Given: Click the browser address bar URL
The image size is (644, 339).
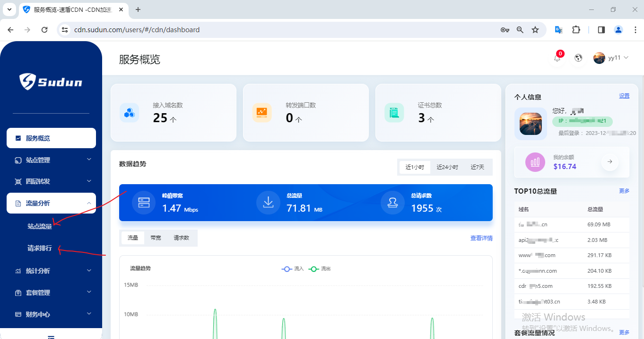Looking at the screenshot, I should (137, 30).
